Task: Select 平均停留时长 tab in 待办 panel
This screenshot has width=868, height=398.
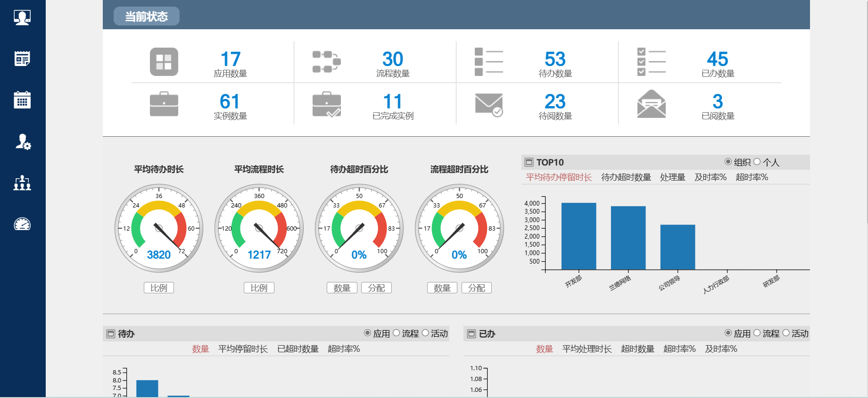Action: click(x=243, y=349)
